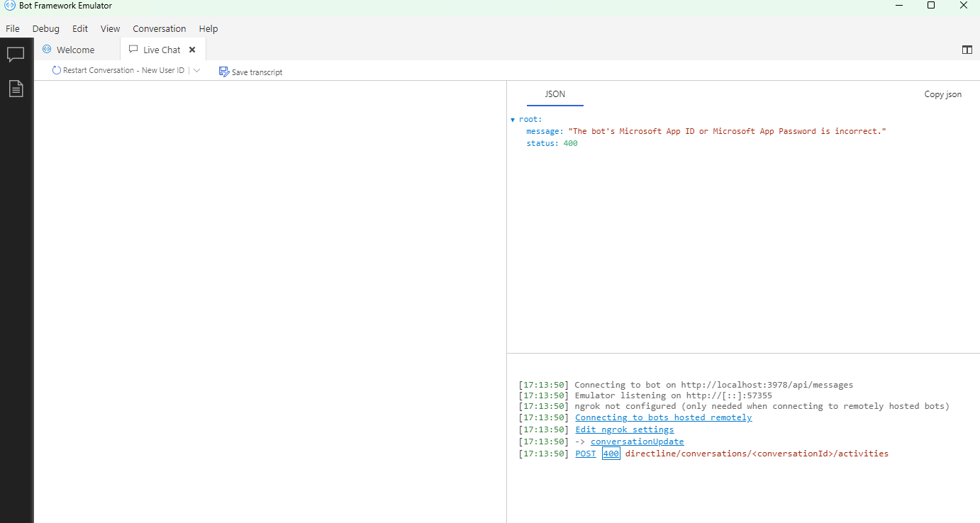Click the POST link in the log
The image size is (980, 523).
pos(586,454)
